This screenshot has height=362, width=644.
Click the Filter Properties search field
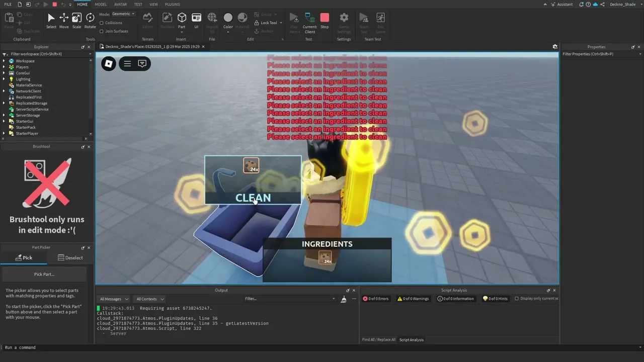pos(602,54)
